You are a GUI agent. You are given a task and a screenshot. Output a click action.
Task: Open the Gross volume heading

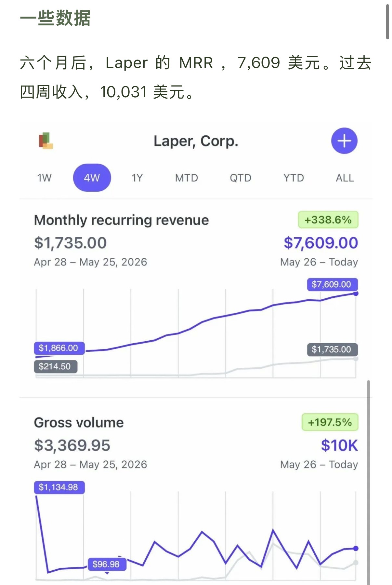(79, 423)
